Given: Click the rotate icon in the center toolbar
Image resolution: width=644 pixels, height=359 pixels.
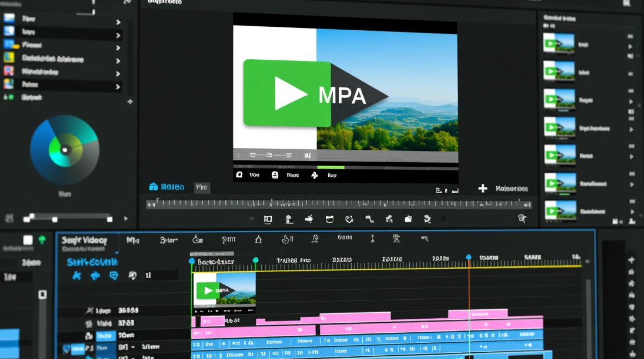Looking at the screenshot, I should click(x=348, y=218).
